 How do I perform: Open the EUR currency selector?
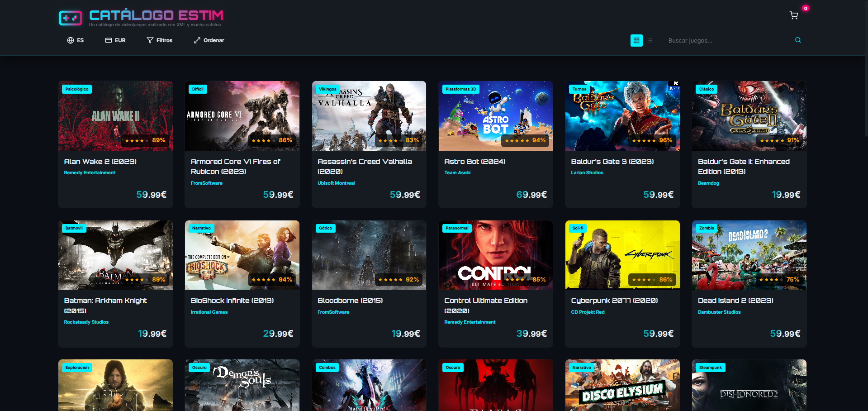click(x=115, y=40)
